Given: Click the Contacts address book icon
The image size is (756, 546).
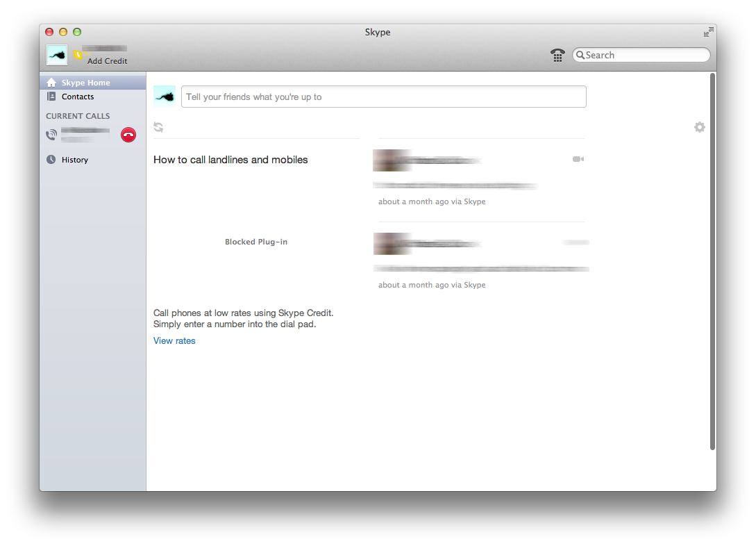Looking at the screenshot, I should tap(51, 97).
